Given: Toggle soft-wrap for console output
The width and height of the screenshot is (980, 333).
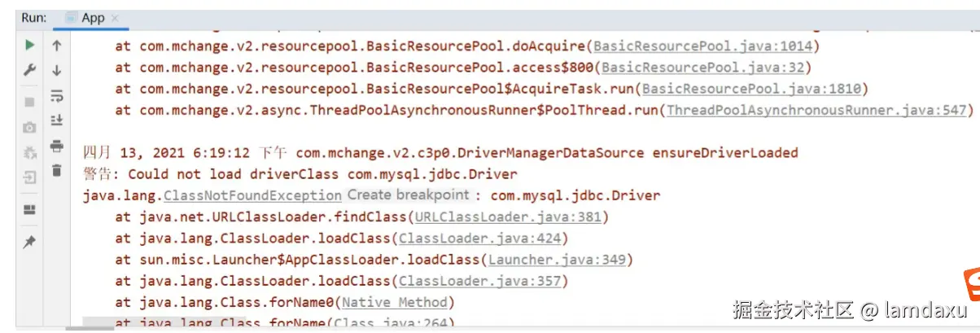Looking at the screenshot, I should 56,95.
